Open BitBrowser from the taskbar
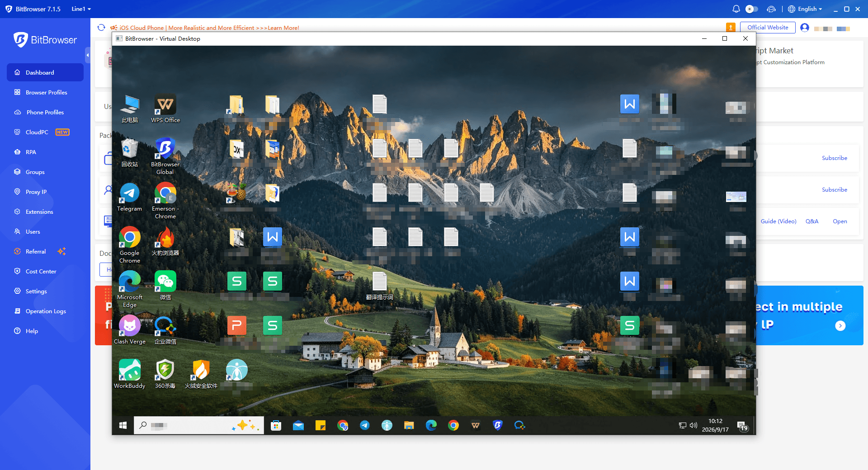The image size is (868, 470). pyautogui.click(x=498, y=425)
